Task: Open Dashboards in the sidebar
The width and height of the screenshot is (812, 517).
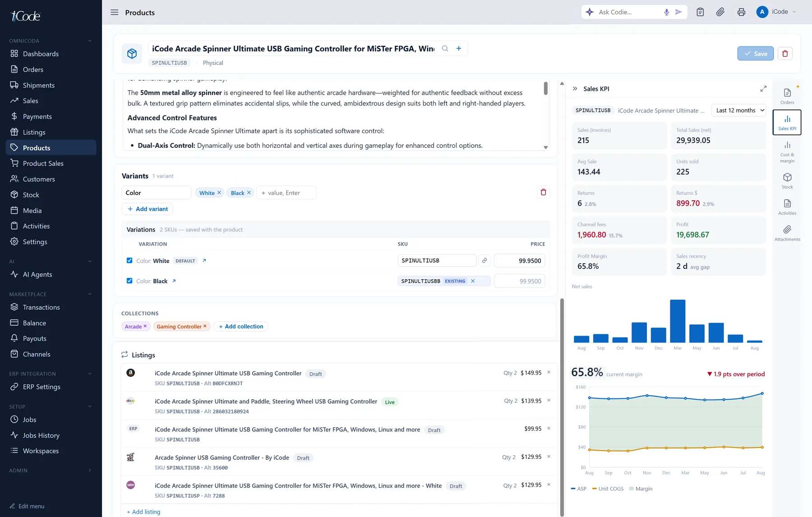Action: pyautogui.click(x=51, y=54)
